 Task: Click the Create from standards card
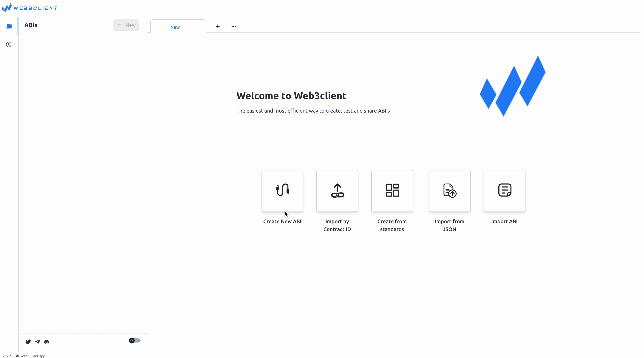pos(392,191)
